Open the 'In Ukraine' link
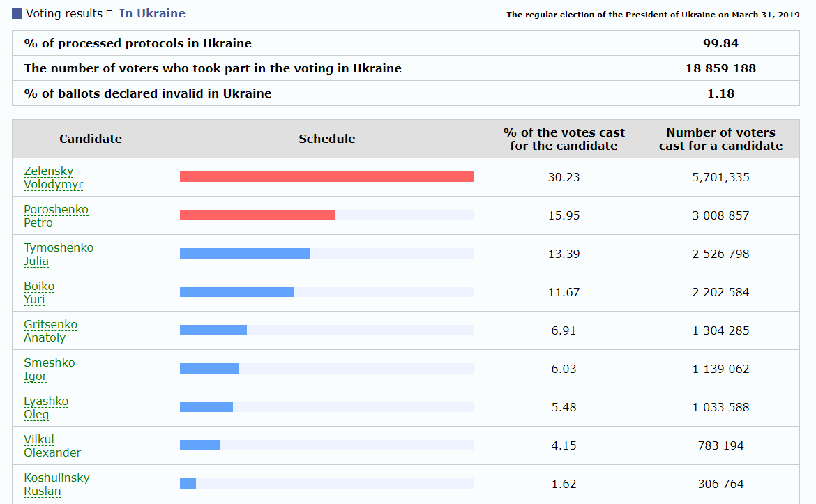Screen dimensions: 816x504 tap(152, 13)
